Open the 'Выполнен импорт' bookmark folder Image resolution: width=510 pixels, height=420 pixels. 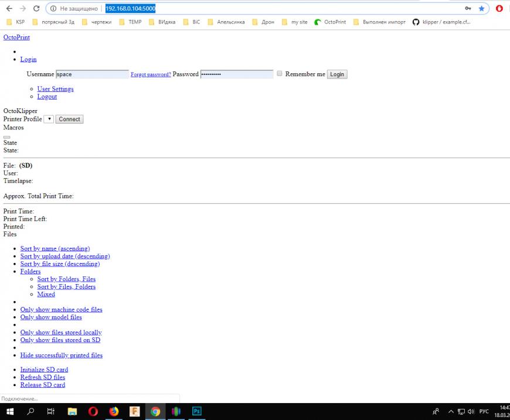[380, 22]
